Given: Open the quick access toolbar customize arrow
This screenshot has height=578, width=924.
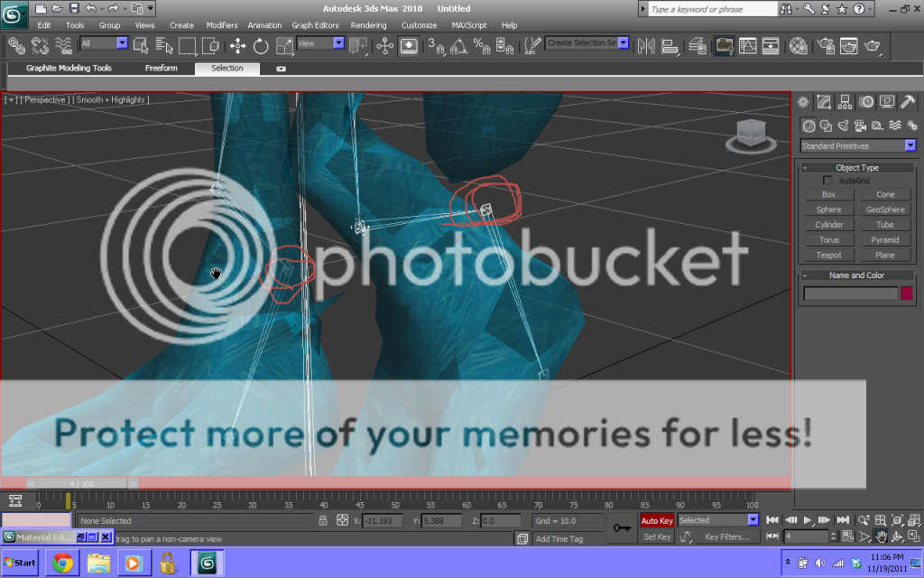Looking at the screenshot, I should coord(151,8).
